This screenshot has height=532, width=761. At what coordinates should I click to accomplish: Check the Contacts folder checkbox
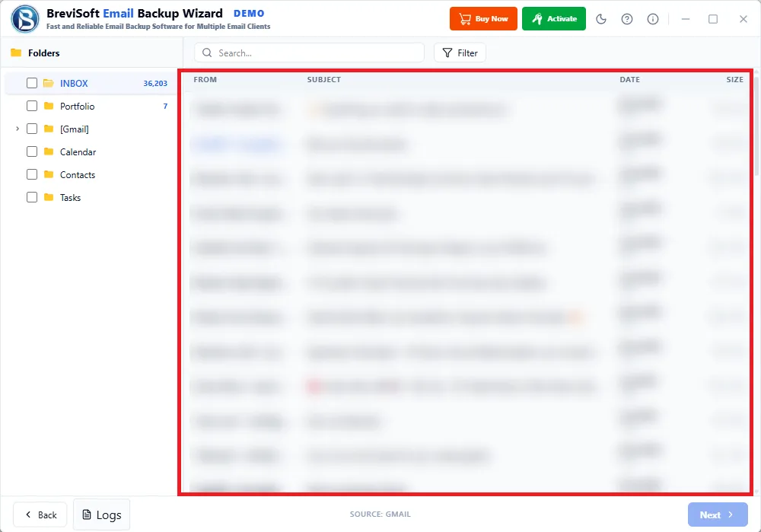pos(32,174)
